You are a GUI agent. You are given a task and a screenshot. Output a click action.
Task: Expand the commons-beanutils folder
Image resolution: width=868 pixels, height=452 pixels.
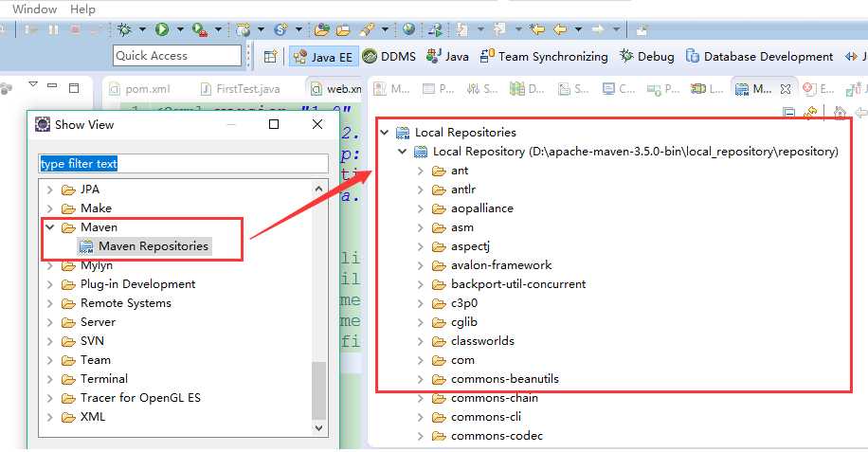(x=421, y=380)
